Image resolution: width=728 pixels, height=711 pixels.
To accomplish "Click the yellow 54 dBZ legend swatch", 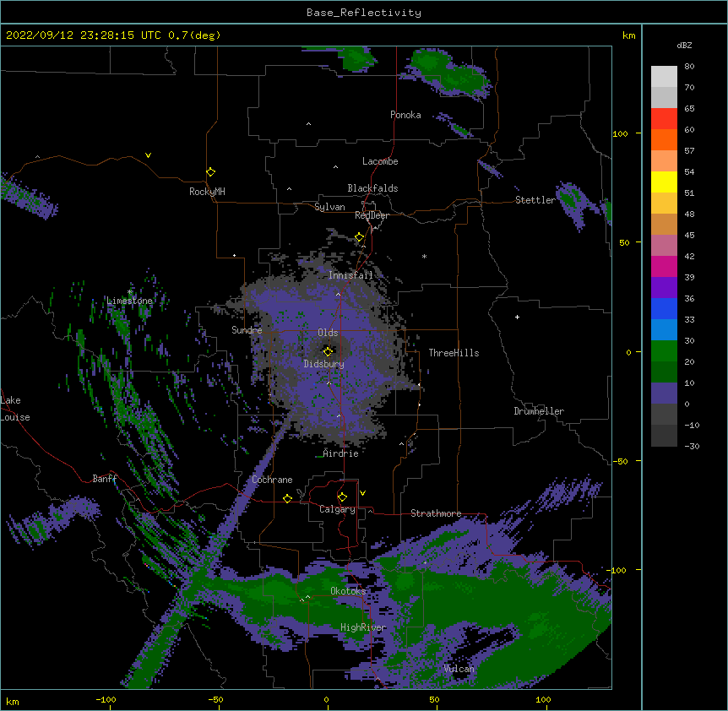I will point(664,182).
